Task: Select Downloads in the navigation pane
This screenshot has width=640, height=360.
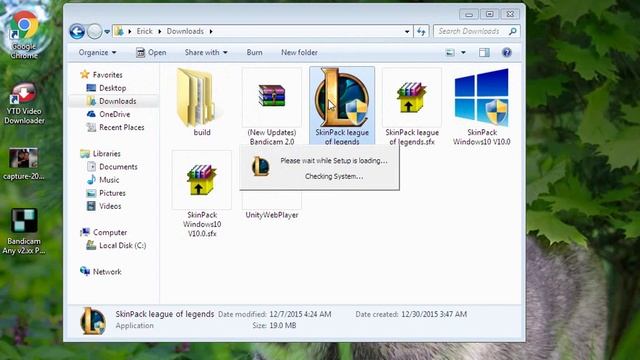Action: (x=111, y=101)
